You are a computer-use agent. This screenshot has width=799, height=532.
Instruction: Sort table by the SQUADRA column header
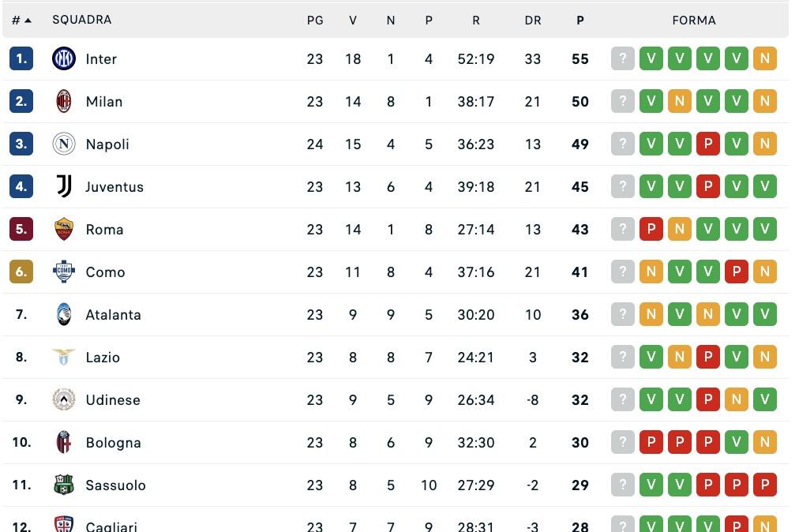click(82, 20)
